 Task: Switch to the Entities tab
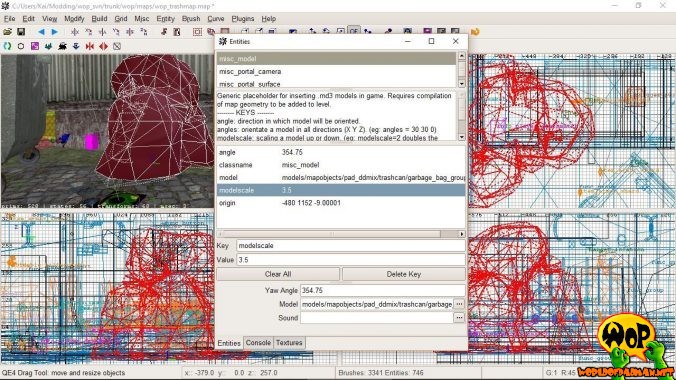click(229, 343)
